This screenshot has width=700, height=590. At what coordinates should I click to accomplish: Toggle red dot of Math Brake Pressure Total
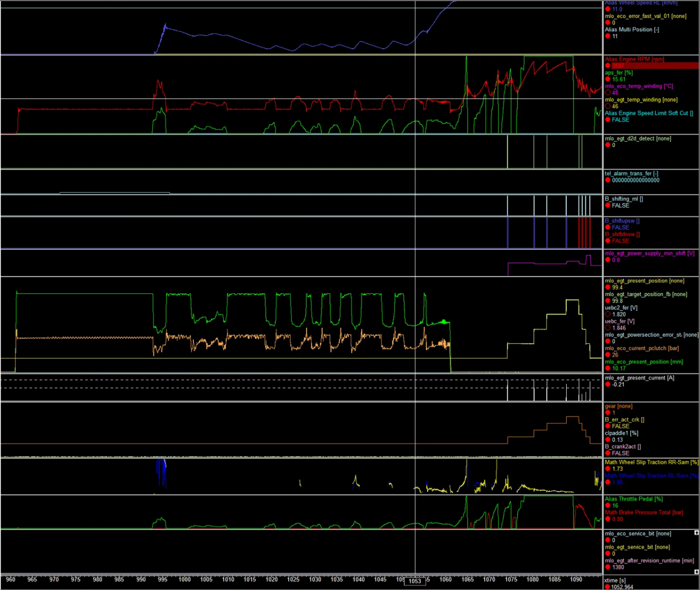[607, 519]
